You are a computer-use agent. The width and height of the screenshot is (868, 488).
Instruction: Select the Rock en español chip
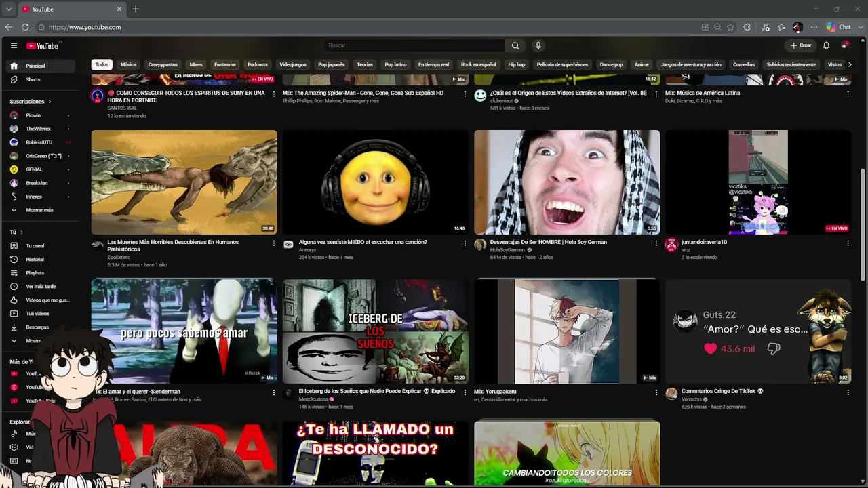479,64
